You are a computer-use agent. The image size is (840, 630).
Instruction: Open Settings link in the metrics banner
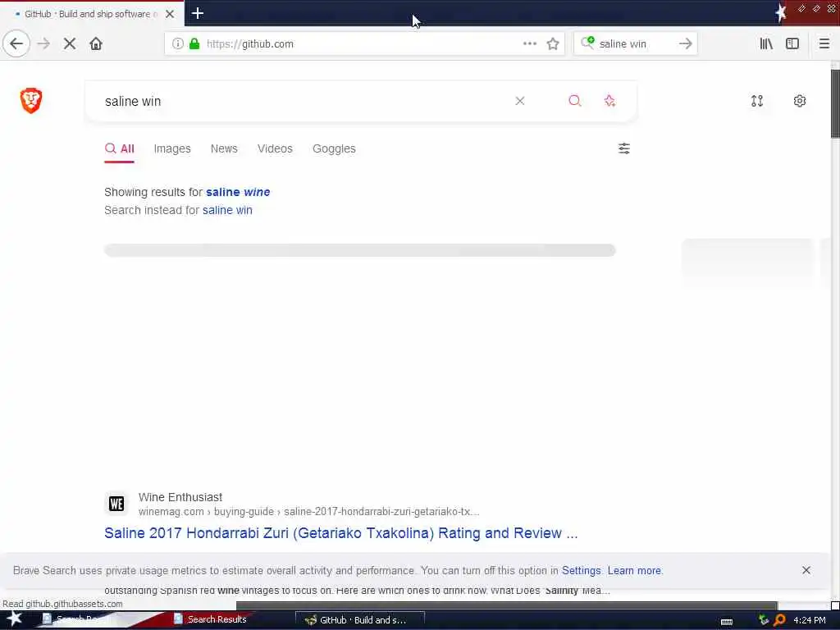582,571
